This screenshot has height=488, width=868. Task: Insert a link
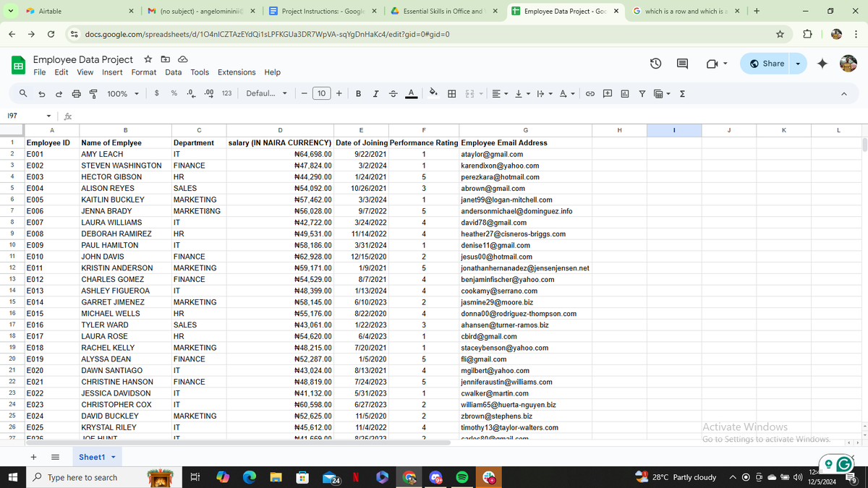point(590,93)
